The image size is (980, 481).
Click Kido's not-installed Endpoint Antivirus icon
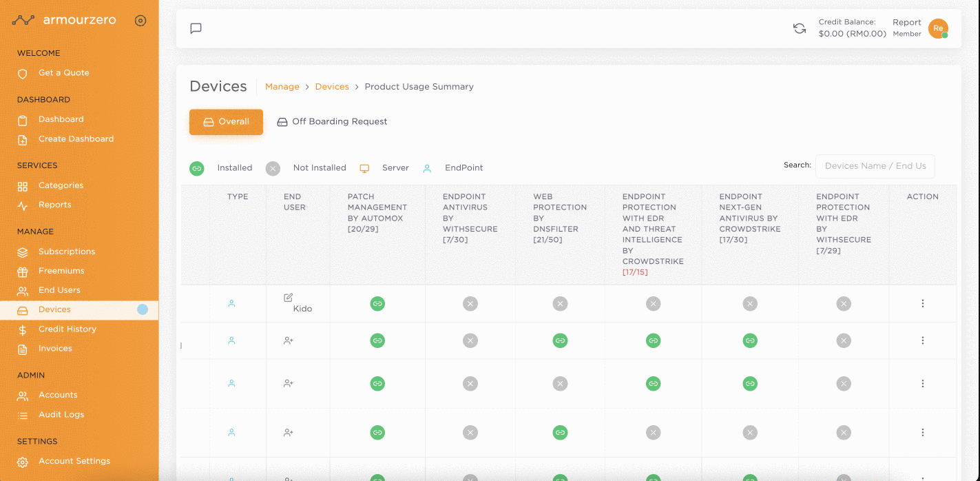pos(470,303)
